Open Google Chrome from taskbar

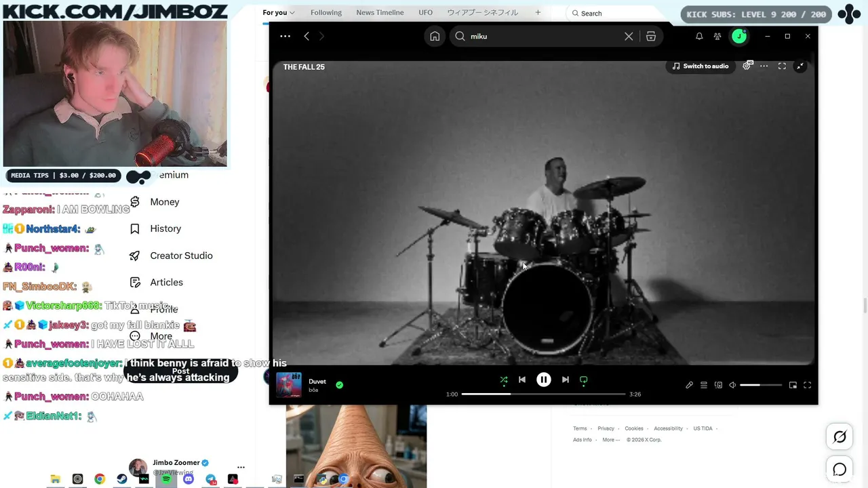(100, 479)
